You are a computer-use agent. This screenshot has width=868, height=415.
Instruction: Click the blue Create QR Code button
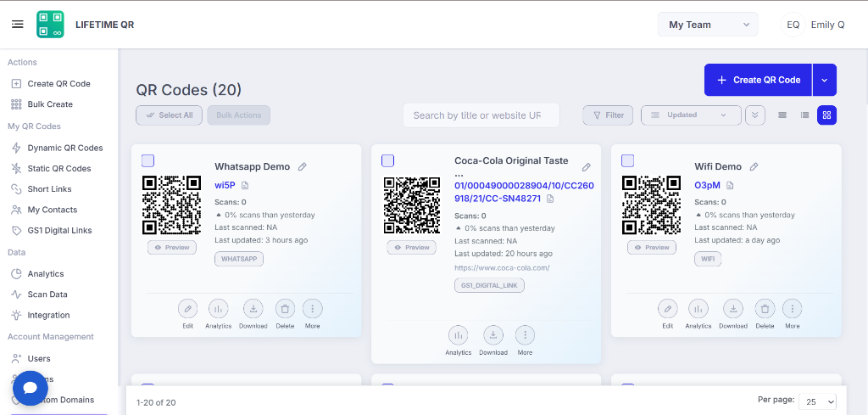[x=759, y=80]
